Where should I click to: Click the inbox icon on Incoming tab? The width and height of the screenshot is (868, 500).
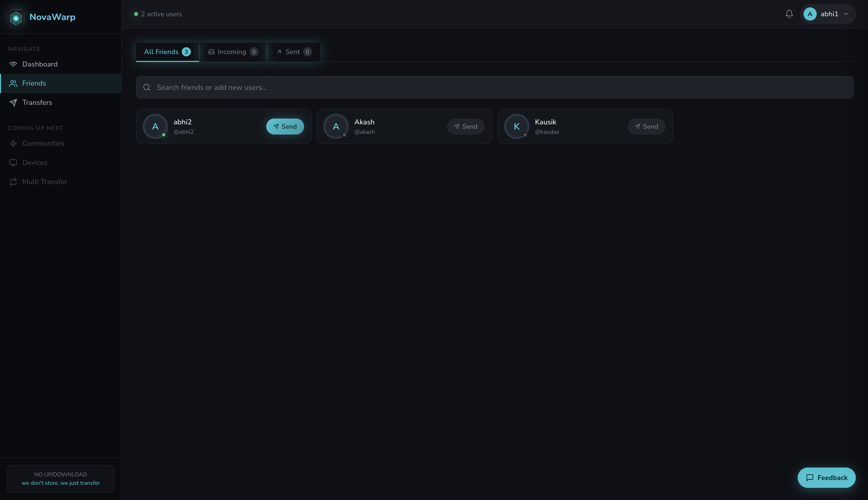click(x=211, y=52)
